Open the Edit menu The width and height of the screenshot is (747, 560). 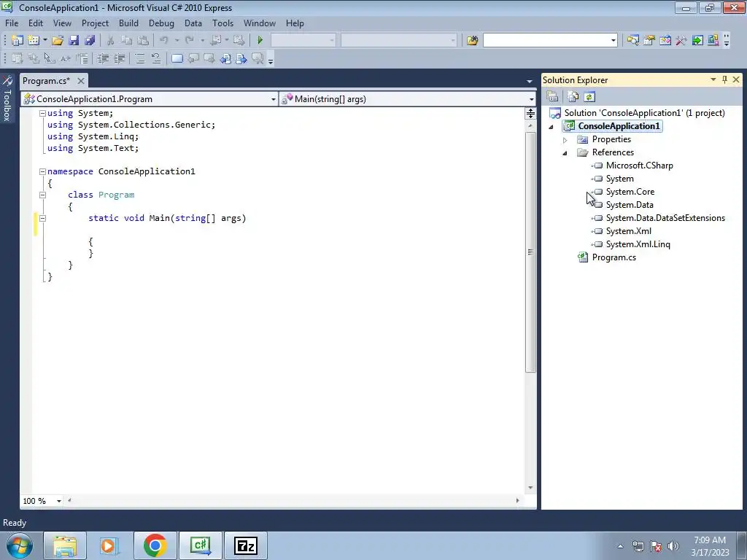36,23
